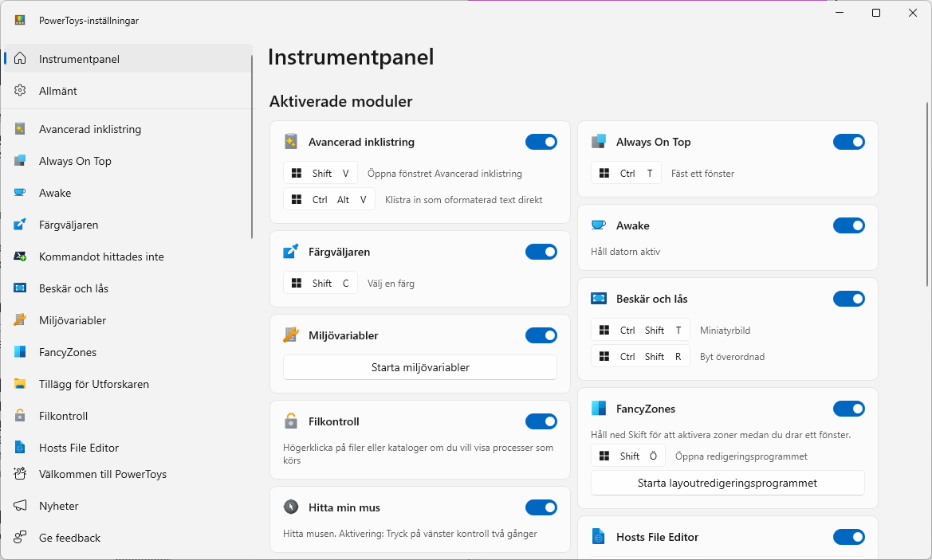Image resolution: width=932 pixels, height=560 pixels.
Task: Disable the Avancerad inklistring toggle
Action: pyautogui.click(x=541, y=142)
